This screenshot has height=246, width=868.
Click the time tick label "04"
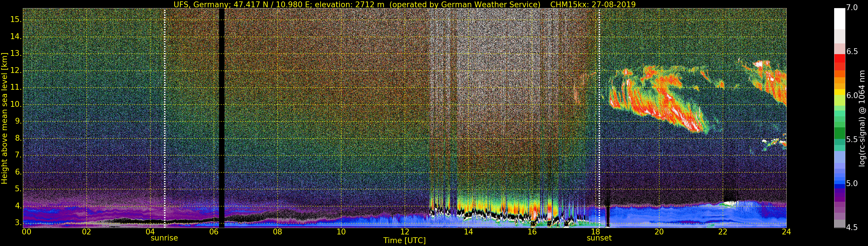pos(150,232)
